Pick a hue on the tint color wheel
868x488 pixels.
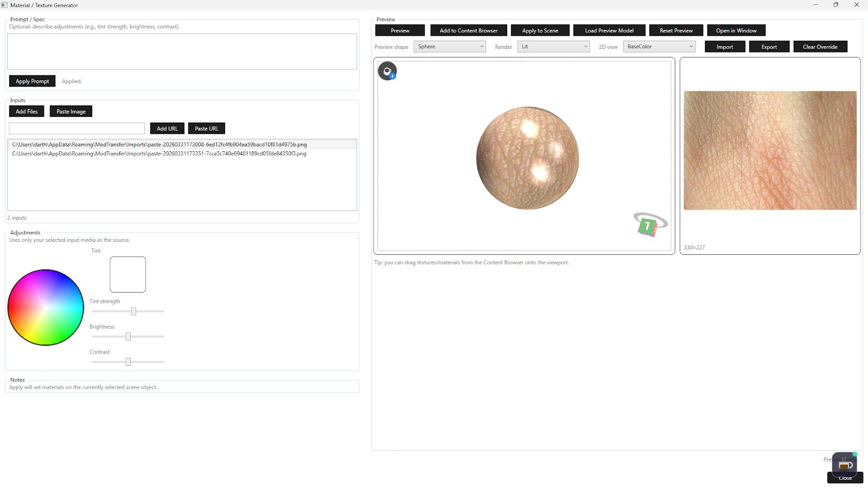46,307
